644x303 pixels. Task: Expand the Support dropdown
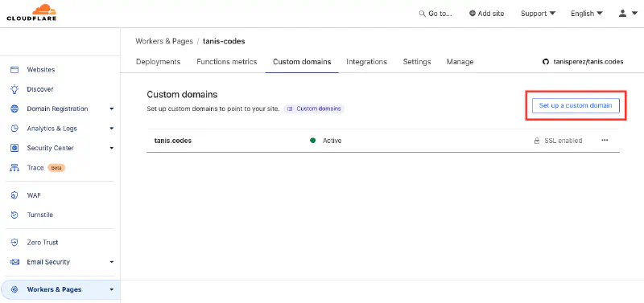538,14
